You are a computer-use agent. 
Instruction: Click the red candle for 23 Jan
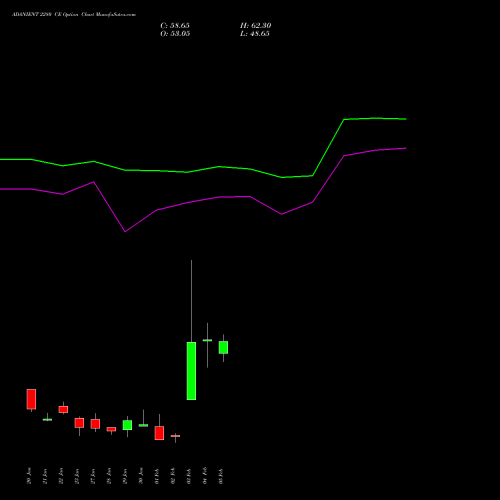point(79,423)
